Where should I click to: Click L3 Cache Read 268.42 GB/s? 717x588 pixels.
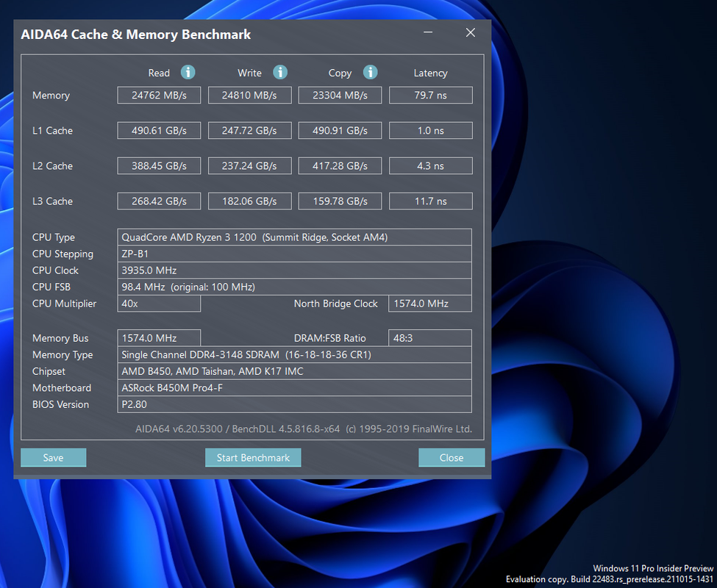159,201
